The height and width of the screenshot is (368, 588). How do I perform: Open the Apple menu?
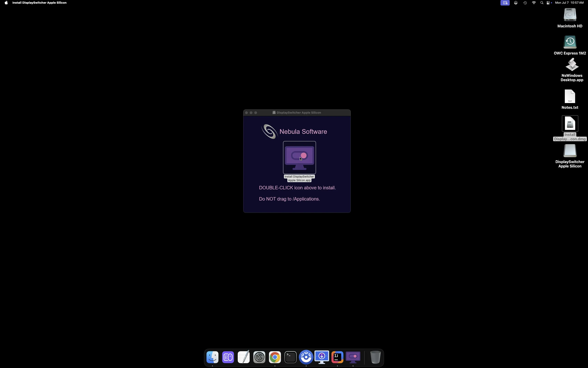[6, 3]
